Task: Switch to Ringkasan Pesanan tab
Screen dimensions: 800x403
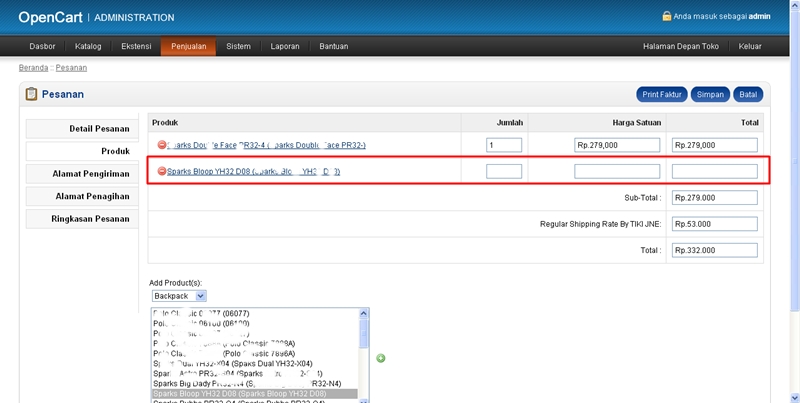Action: pyautogui.click(x=82, y=218)
